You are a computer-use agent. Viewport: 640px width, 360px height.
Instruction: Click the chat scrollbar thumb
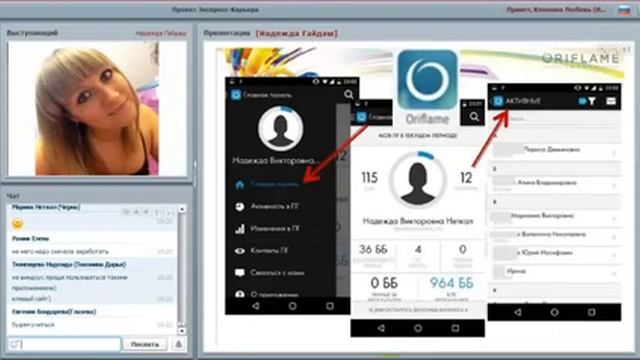pyautogui.click(x=182, y=269)
